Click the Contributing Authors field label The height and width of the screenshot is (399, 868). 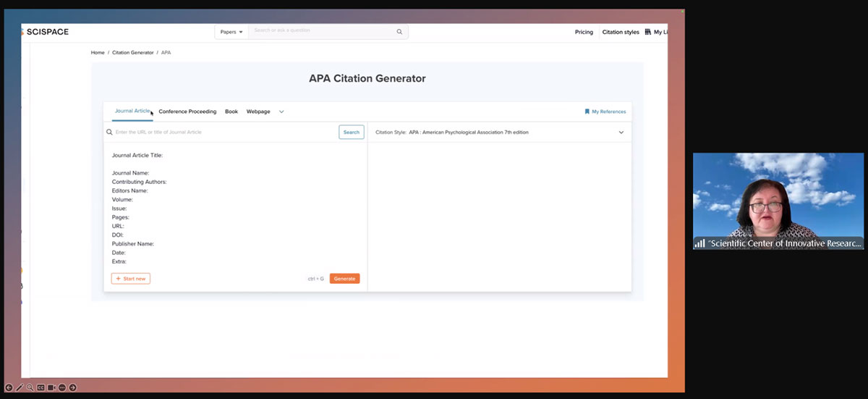tap(139, 182)
